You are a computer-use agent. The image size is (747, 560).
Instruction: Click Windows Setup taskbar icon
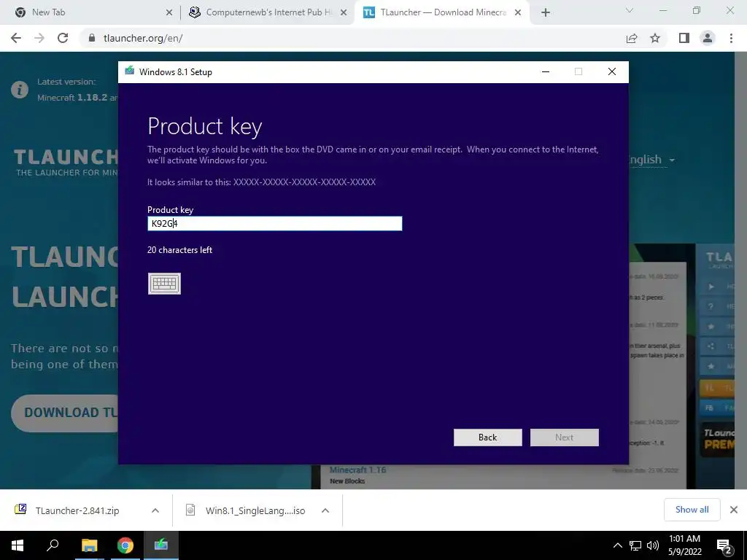161,545
